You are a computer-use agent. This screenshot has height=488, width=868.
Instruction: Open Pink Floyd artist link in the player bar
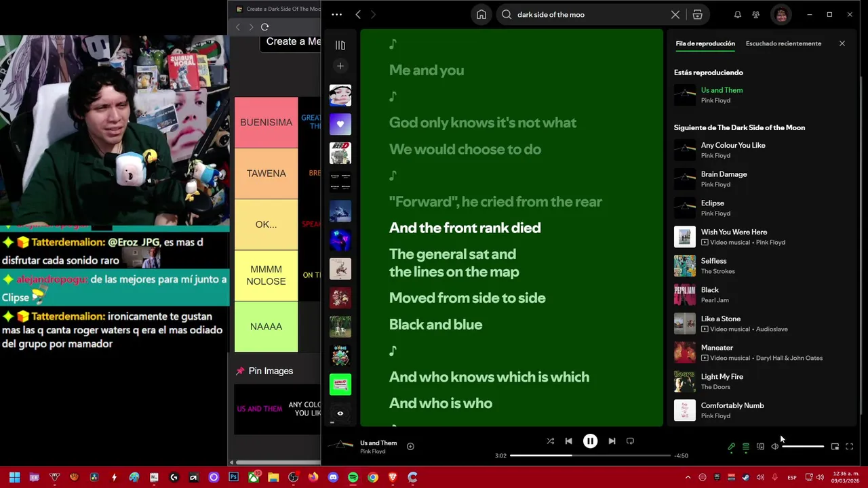373,451
